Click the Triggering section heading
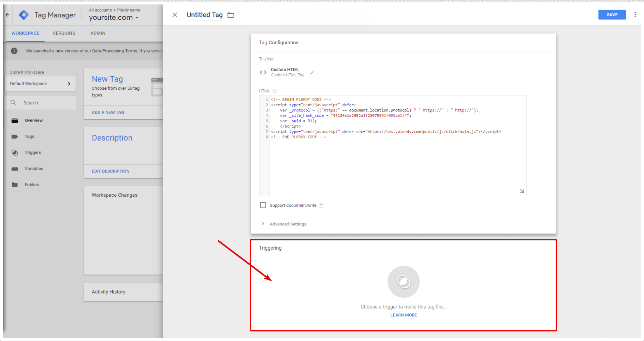Screen dimensions: 644x341 point(270,248)
